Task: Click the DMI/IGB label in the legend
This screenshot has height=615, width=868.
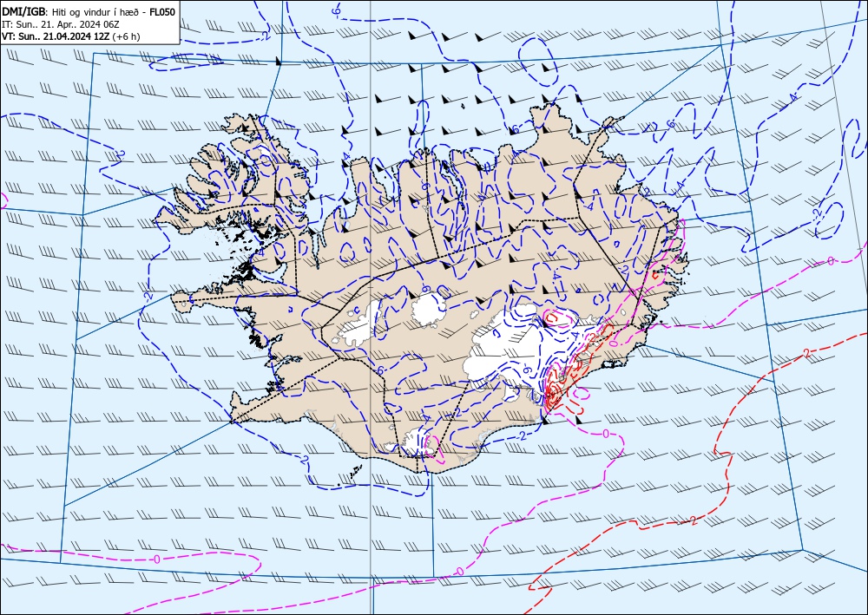Action: tap(24, 11)
